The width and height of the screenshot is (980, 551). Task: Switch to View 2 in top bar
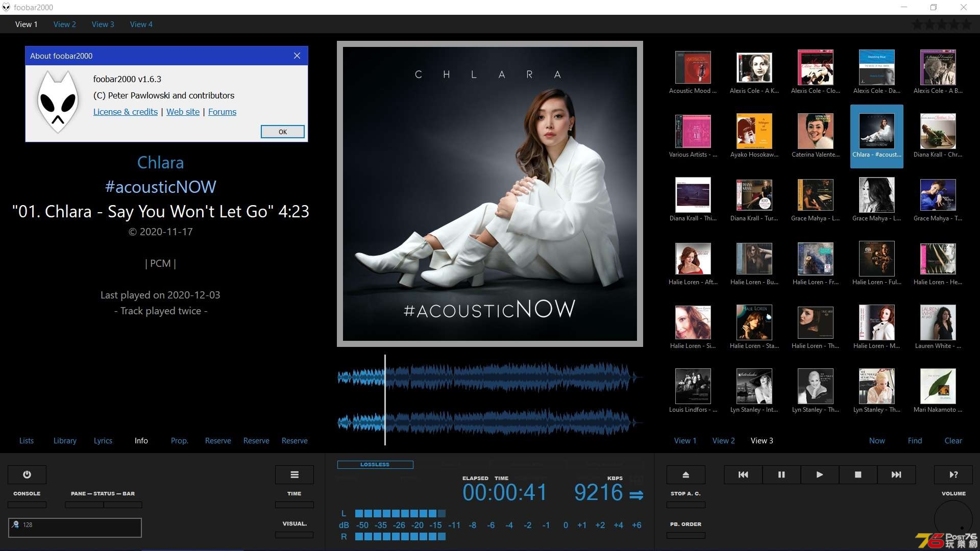point(64,24)
